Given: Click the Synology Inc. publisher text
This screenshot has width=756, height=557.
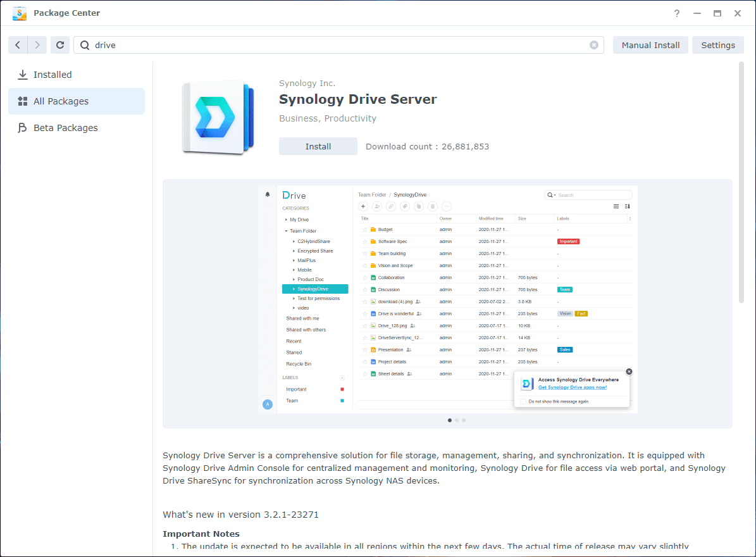Looking at the screenshot, I should (307, 84).
